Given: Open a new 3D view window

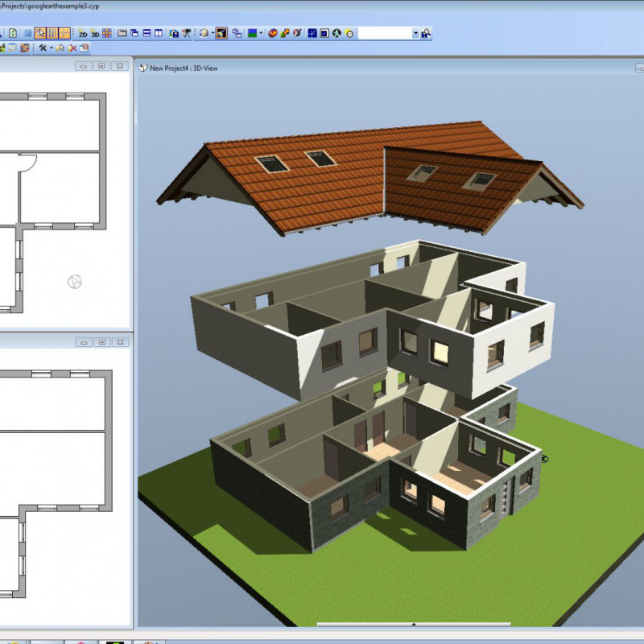Looking at the screenshot, I should pos(95,34).
